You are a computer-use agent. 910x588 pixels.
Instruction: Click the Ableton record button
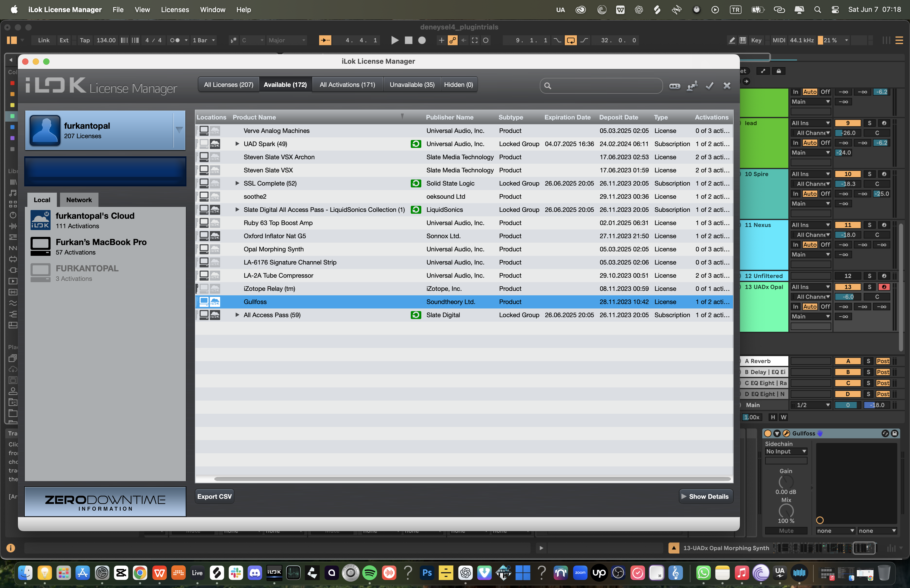coord(422,41)
